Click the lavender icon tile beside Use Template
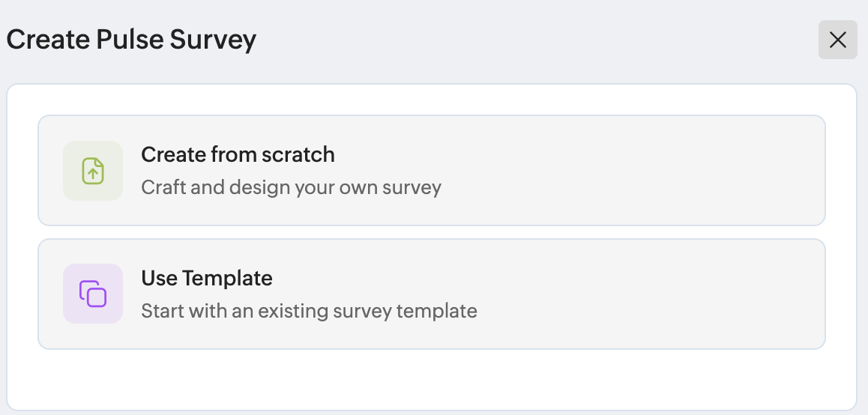Image resolution: width=868 pixels, height=415 pixels. (x=93, y=294)
